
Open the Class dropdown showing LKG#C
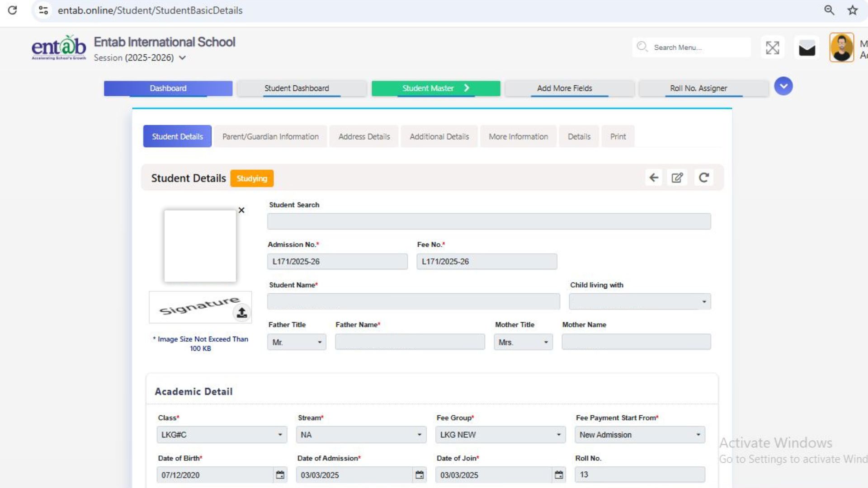click(x=222, y=435)
